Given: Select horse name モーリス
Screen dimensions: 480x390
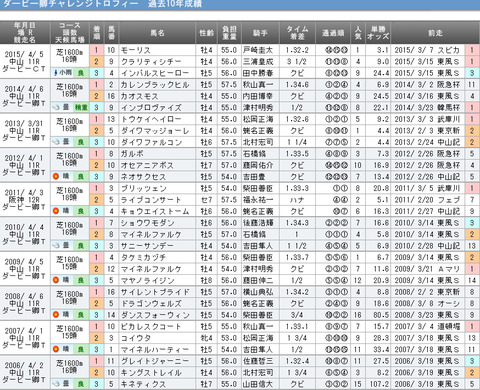Looking at the screenshot, I should 136,50.
